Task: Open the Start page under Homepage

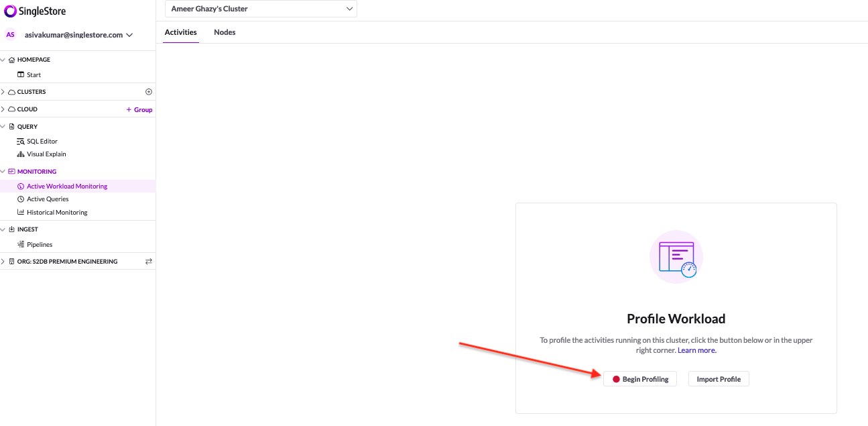Action: click(x=32, y=74)
